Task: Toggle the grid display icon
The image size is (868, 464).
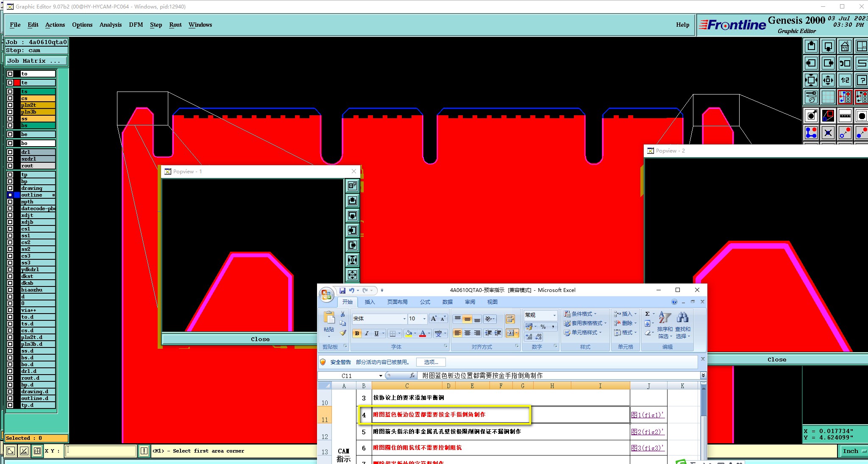Action: click(828, 97)
